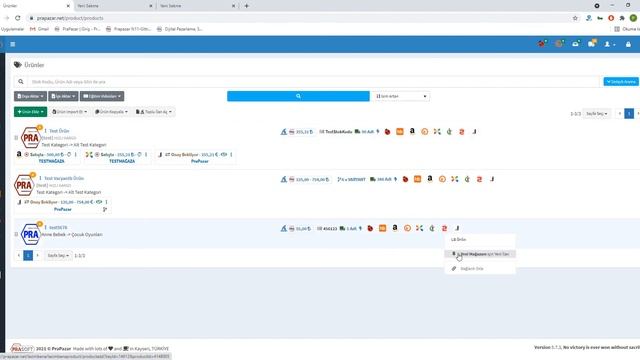This screenshot has width=640, height=360.
Task: Click the Amazon icon in Test Varyantlı Ürün row
Action: pos(430,179)
